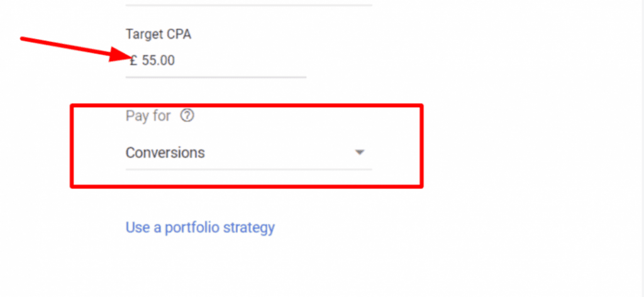Click the Pay for label text

coord(148,116)
